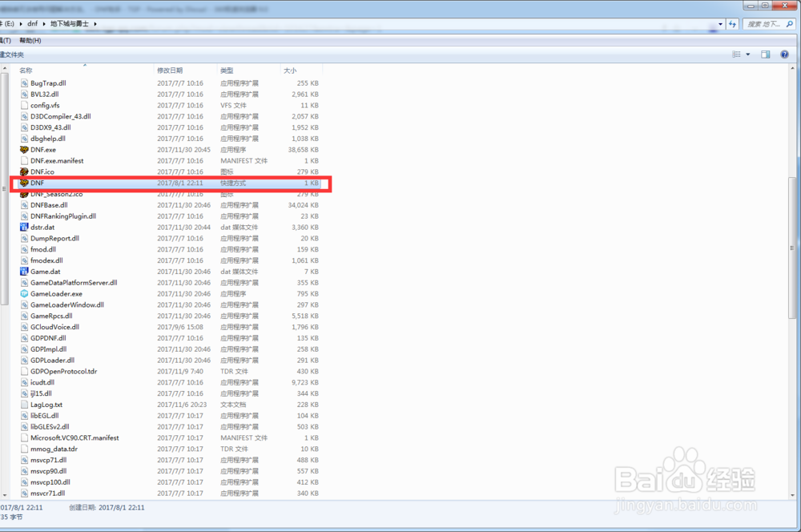This screenshot has width=801, height=532.
Task: Sort by the 类型 column header
Action: (x=227, y=71)
